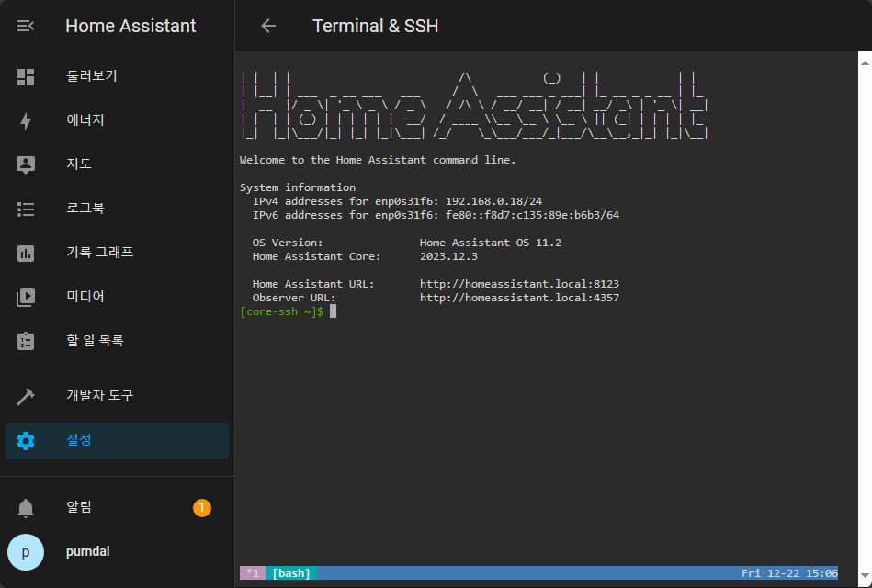Screen dimensions: 872x588
Task: Open the 에너지 menu item
Action: point(117,120)
